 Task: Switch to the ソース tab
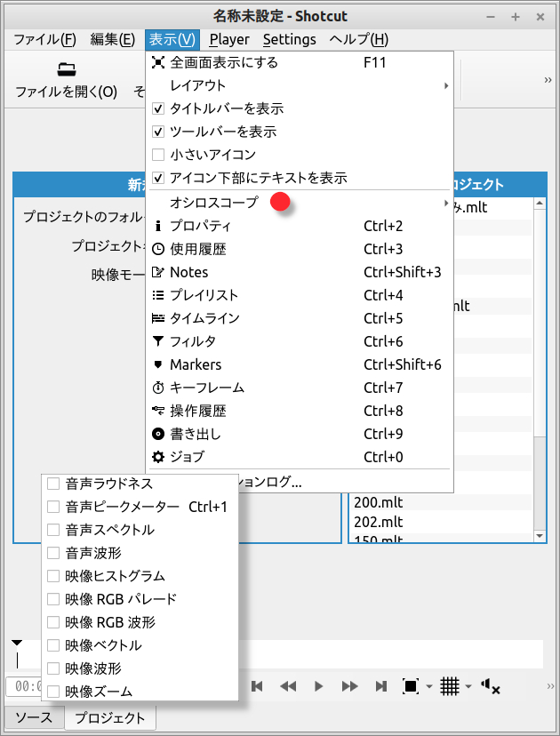click(x=34, y=718)
